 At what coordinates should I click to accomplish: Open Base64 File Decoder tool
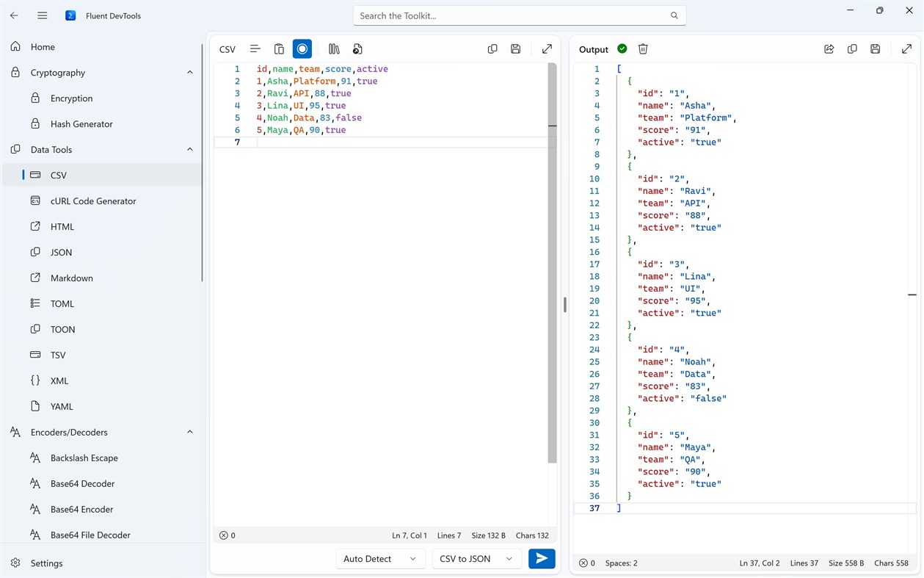click(x=103, y=535)
